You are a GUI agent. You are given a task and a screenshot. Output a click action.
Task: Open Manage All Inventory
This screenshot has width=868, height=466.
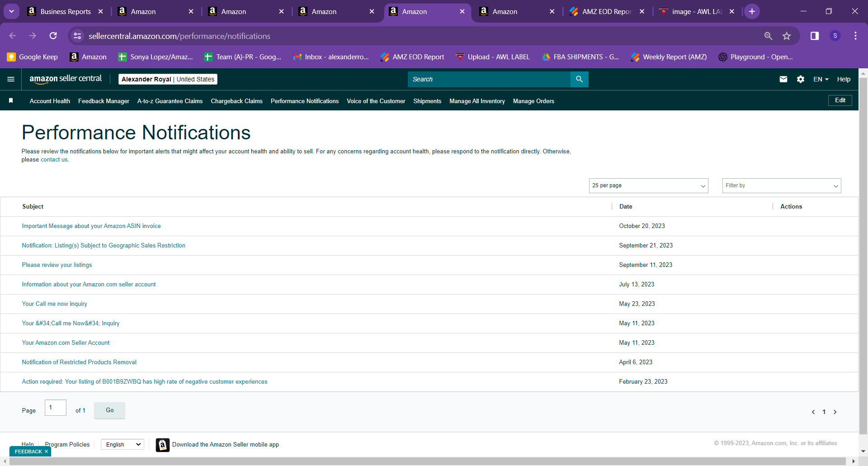[477, 101]
